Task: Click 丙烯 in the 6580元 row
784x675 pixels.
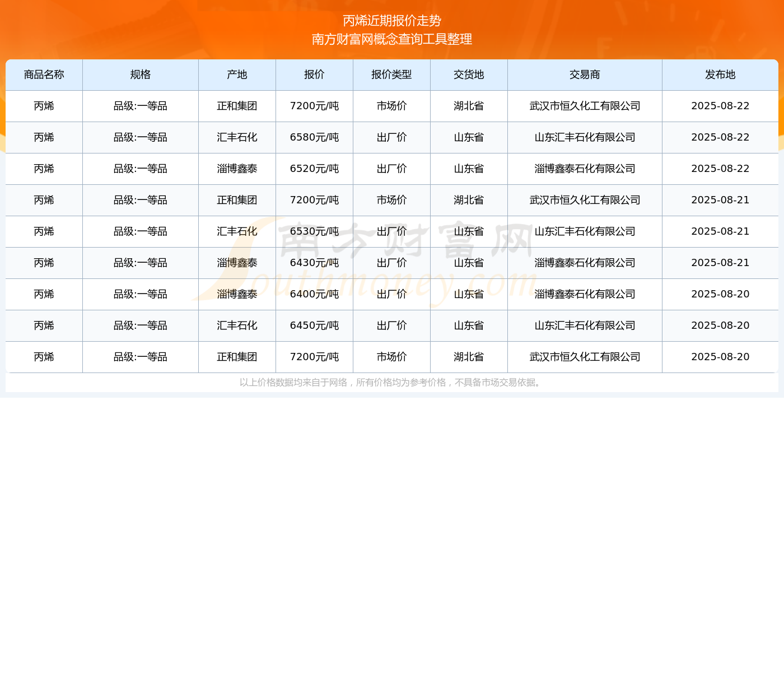Action: [x=44, y=137]
